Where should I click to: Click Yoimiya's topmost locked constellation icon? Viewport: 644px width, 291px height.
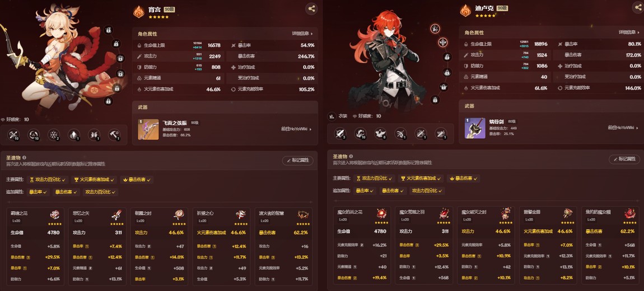[109, 30]
